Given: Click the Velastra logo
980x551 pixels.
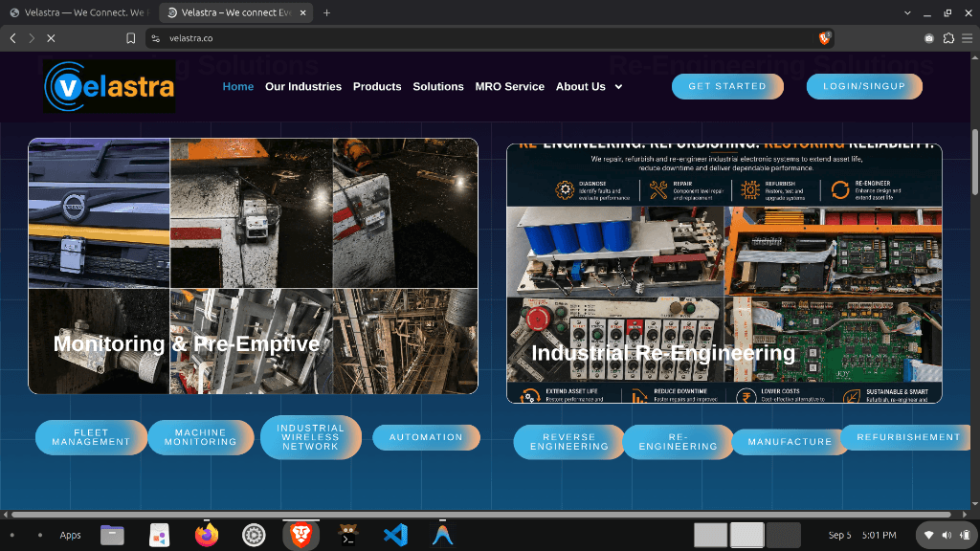Looking at the screenshot, I should tap(109, 86).
